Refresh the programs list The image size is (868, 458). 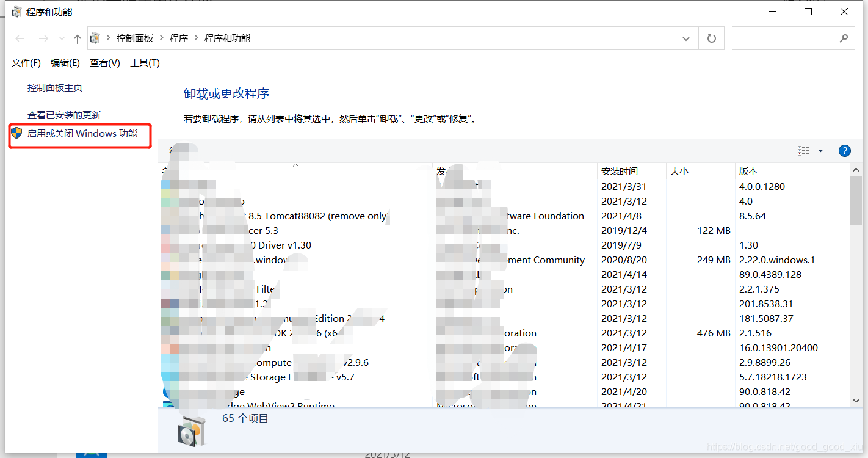(712, 38)
